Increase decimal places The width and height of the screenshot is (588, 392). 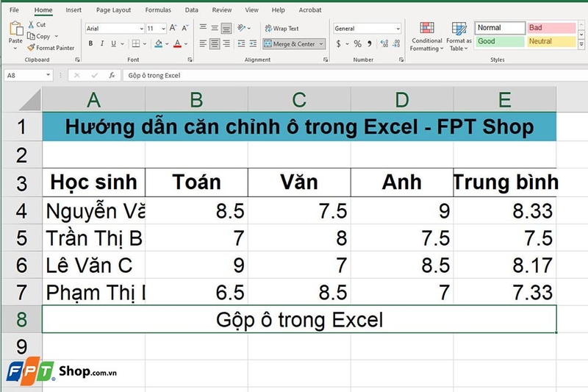coord(384,44)
